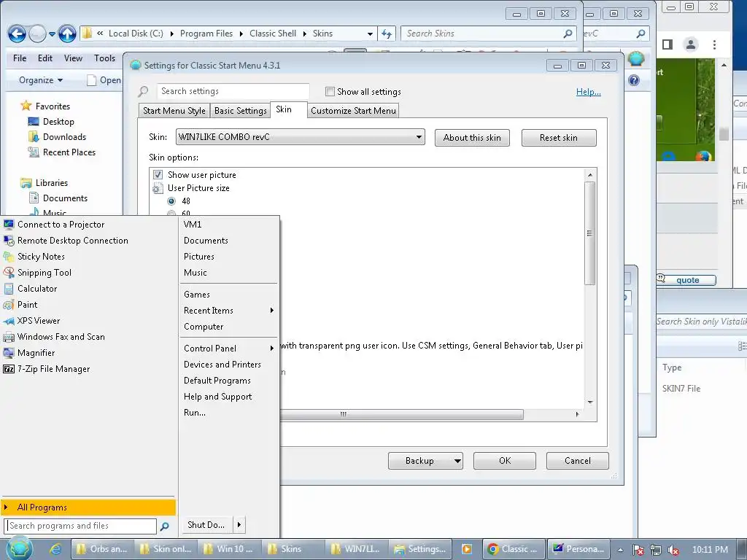The height and width of the screenshot is (560, 747).
Task: Open the browser three-dot menu
Action: tap(714, 44)
